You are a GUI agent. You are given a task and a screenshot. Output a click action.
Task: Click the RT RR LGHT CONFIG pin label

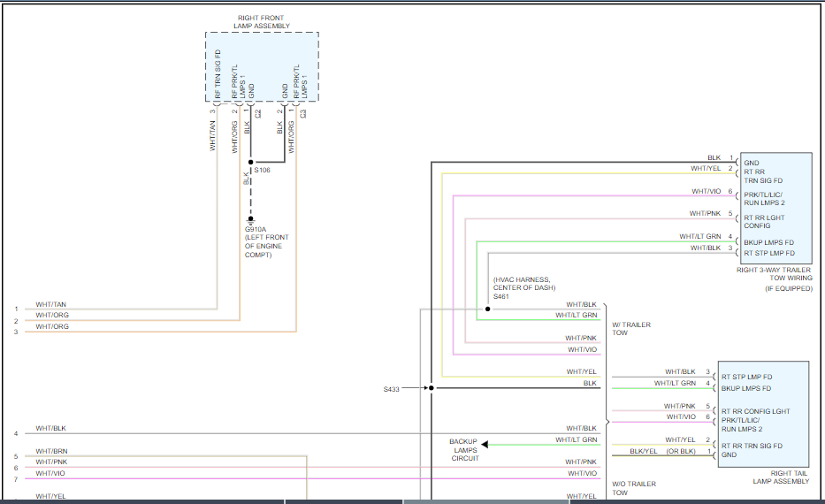pos(764,221)
